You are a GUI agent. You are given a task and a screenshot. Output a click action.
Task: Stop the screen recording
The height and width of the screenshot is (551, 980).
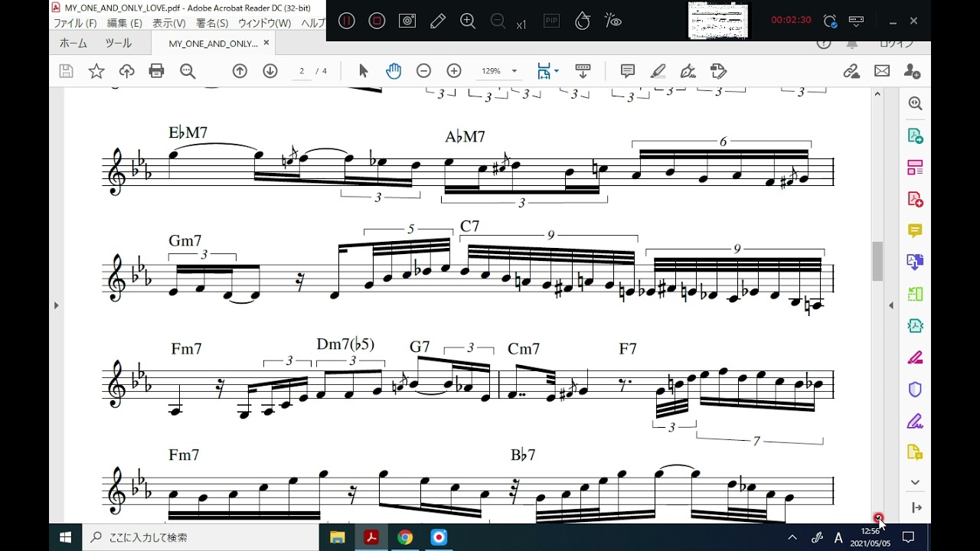(x=377, y=21)
